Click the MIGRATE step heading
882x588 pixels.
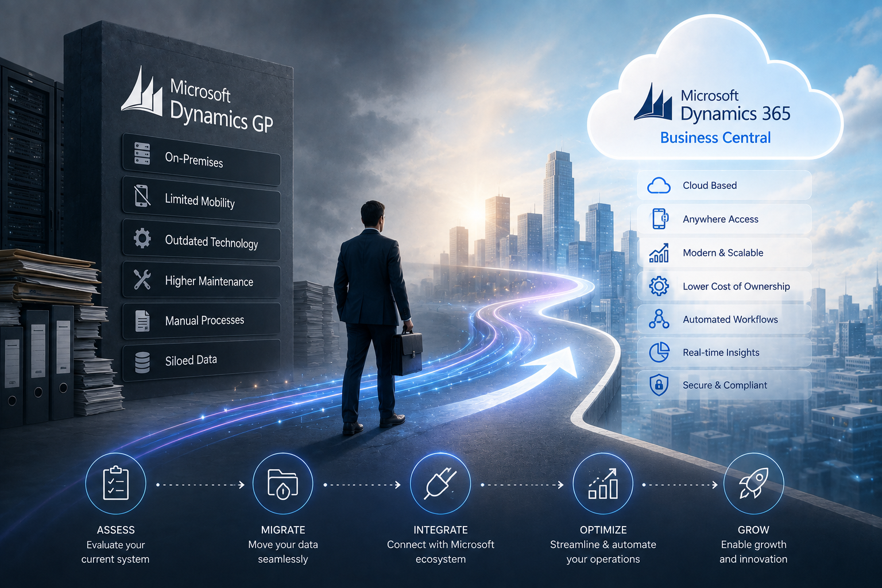[283, 530]
